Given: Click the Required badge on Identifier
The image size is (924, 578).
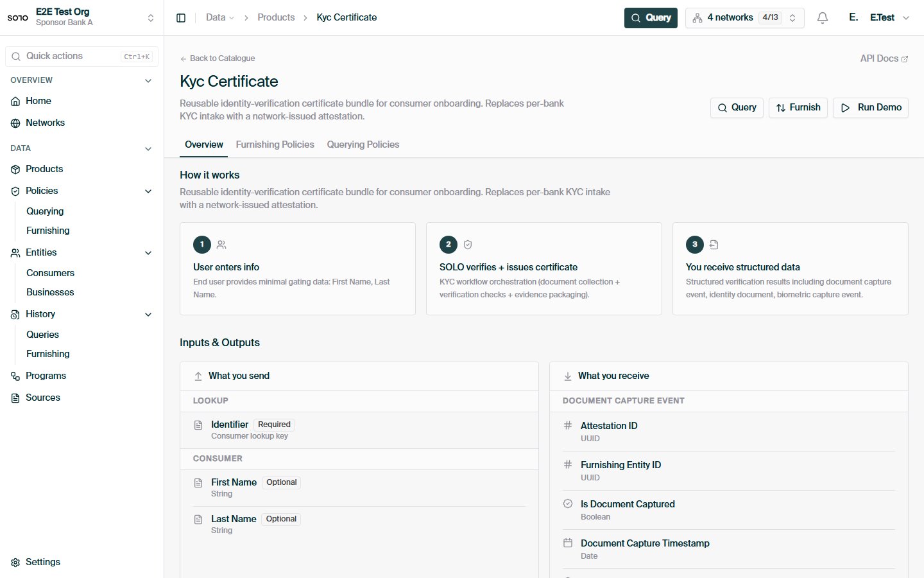Looking at the screenshot, I should [274, 425].
